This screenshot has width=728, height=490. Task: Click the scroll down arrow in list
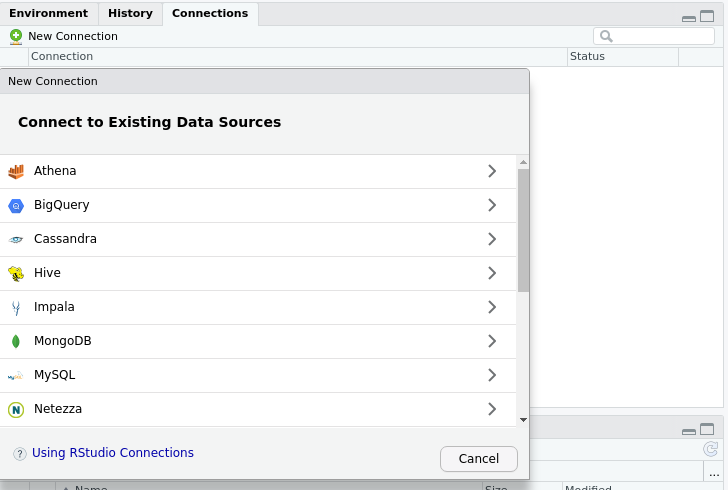[523, 420]
